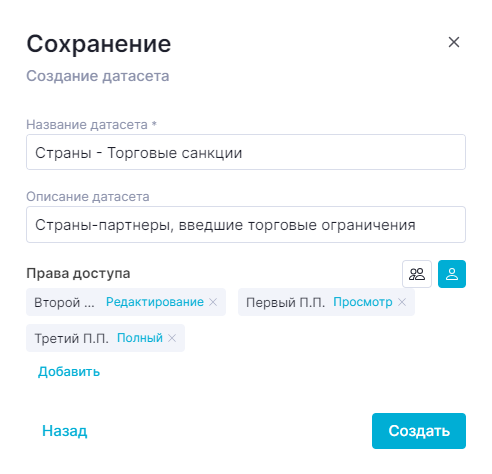Click the Создать button

419,431
